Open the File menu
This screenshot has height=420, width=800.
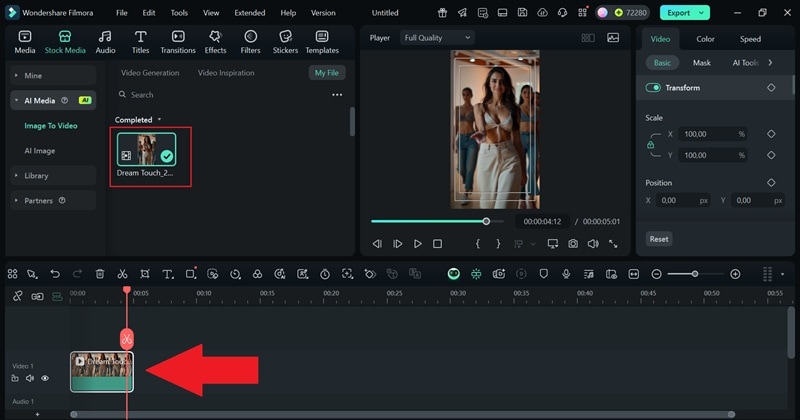(121, 13)
